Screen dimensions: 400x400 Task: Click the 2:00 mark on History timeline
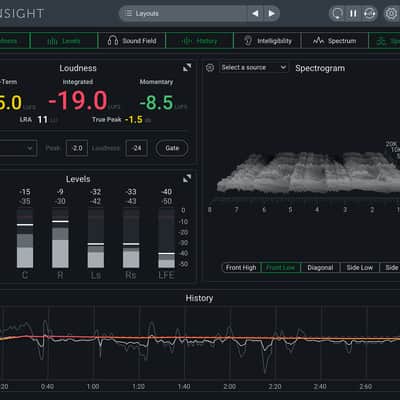point(230,387)
